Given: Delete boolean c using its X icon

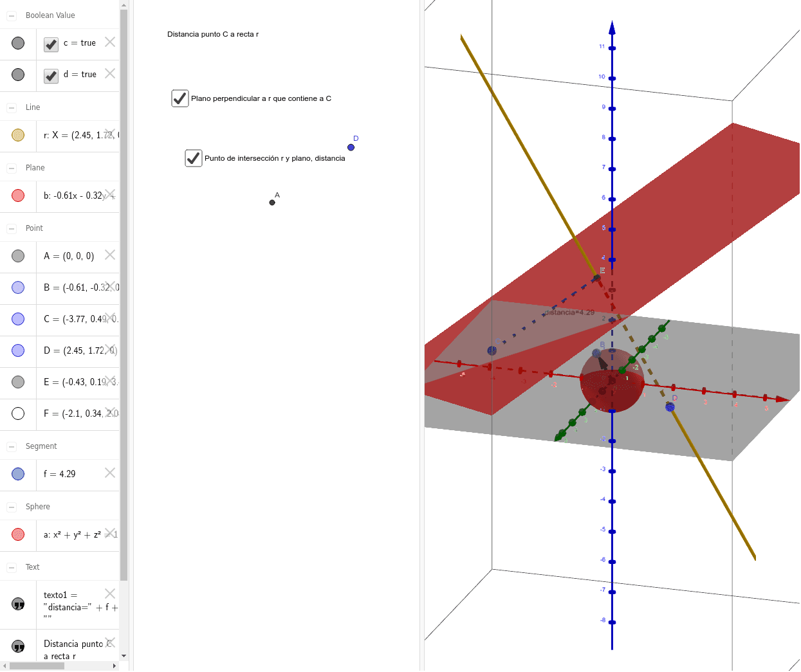Looking at the screenshot, I should pyautogui.click(x=110, y=42).
